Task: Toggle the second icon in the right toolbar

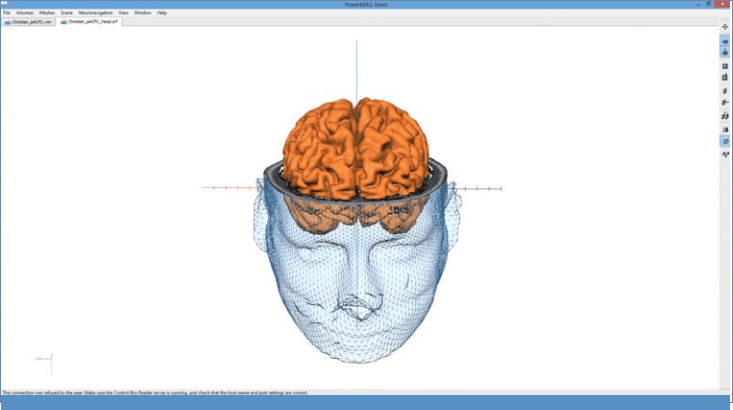Action: [x=725, y=41]
